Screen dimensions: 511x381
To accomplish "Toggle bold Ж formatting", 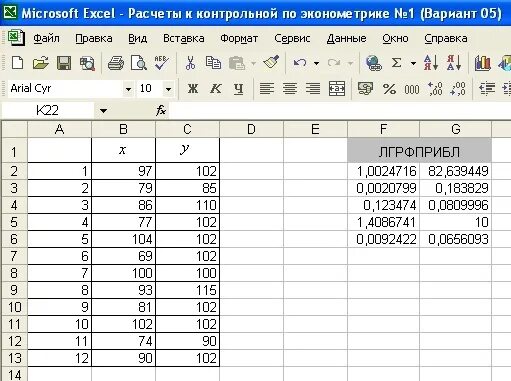I will (x=193, y=89).
